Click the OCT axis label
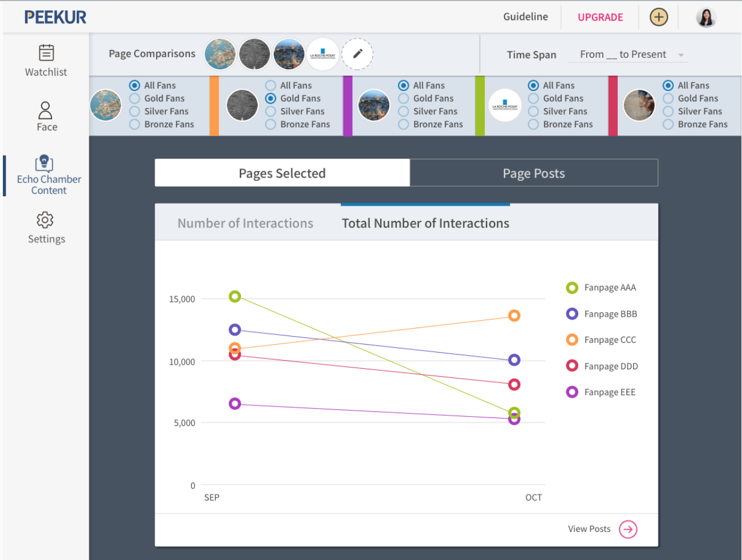This screenshot has height=560, width=742. (534, 498)
